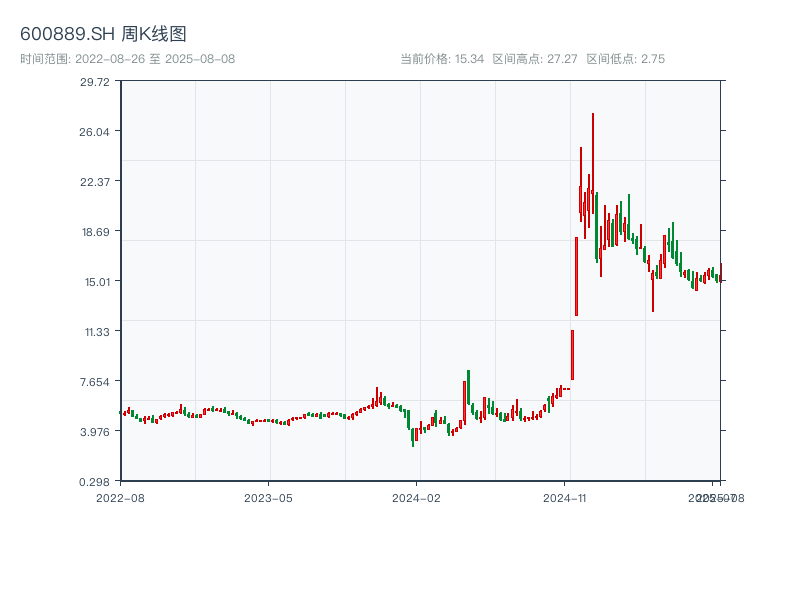Click the y-axis value 29.72
800x600 pixels.
point(94,82)
